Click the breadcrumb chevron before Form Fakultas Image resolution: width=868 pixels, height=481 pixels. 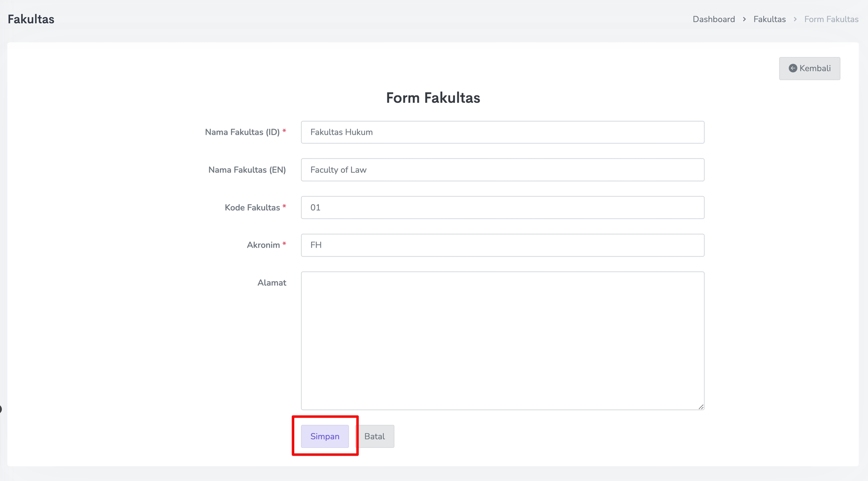click(x=795, y=19)
